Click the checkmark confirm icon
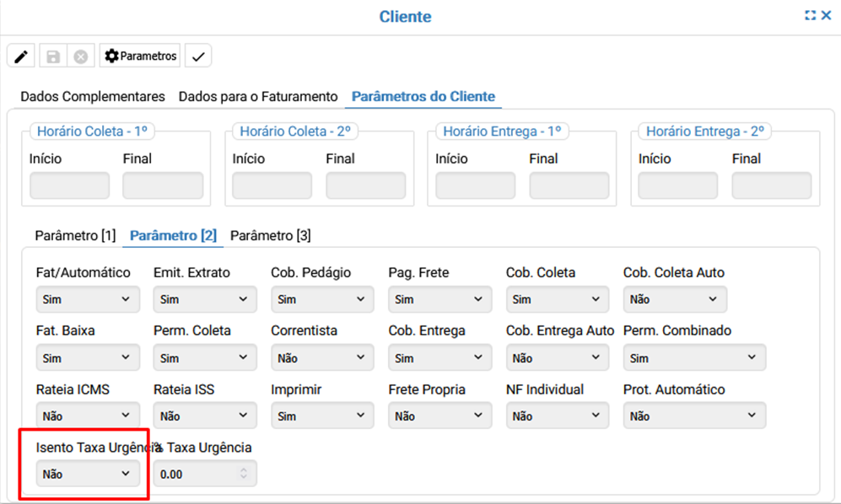The width and height of the screenshot is (841, 504). [198, 56]
